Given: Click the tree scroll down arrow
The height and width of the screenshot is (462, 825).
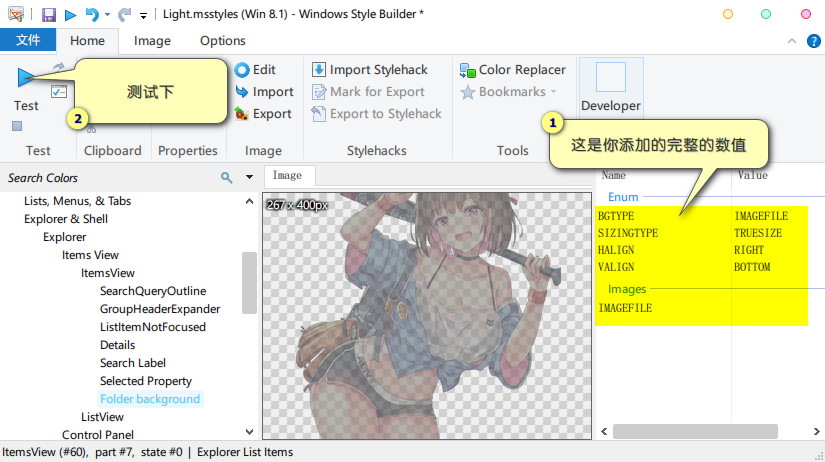Looking at the screenshot, I should 249,432.
